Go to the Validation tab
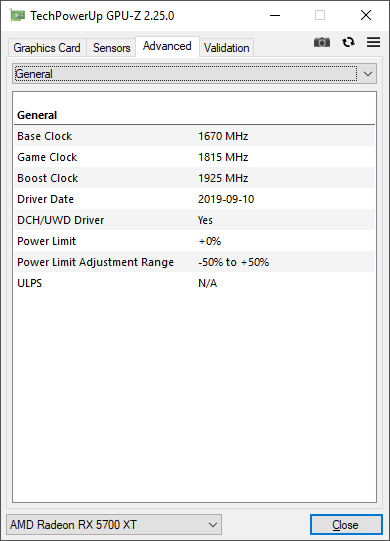This screenshot has width=390, height=541. [x=226, y=48]
